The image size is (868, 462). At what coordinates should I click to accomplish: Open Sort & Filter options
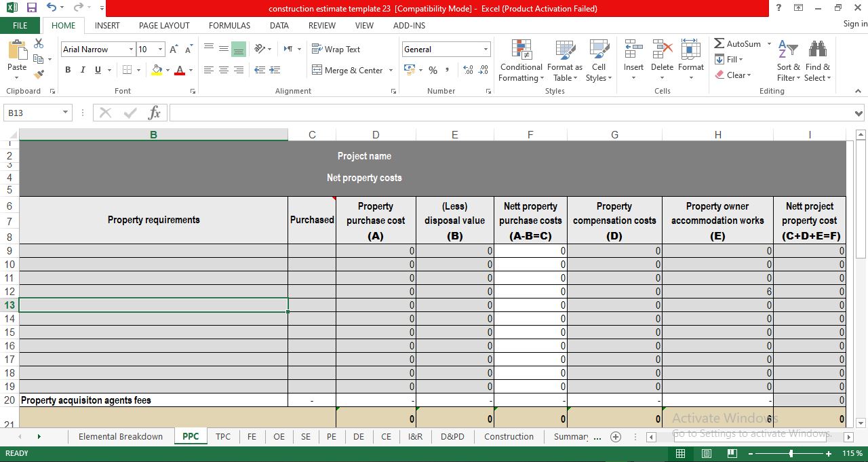point(787,61)
